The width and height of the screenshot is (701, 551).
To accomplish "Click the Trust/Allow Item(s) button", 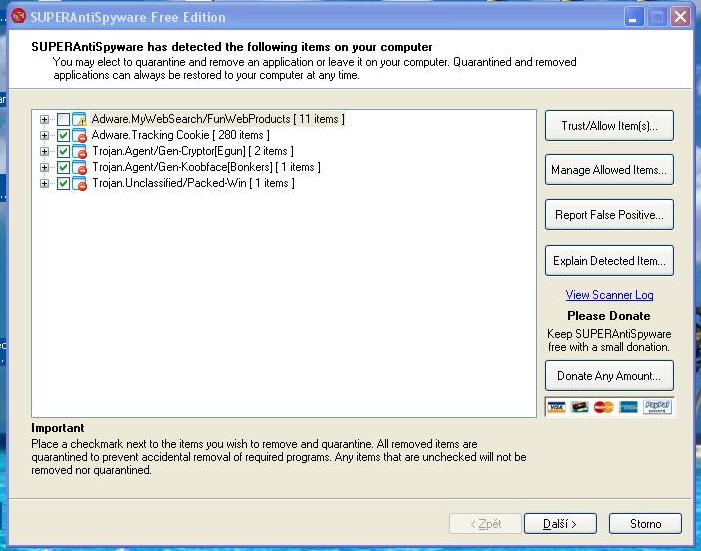I will point(609,126).
